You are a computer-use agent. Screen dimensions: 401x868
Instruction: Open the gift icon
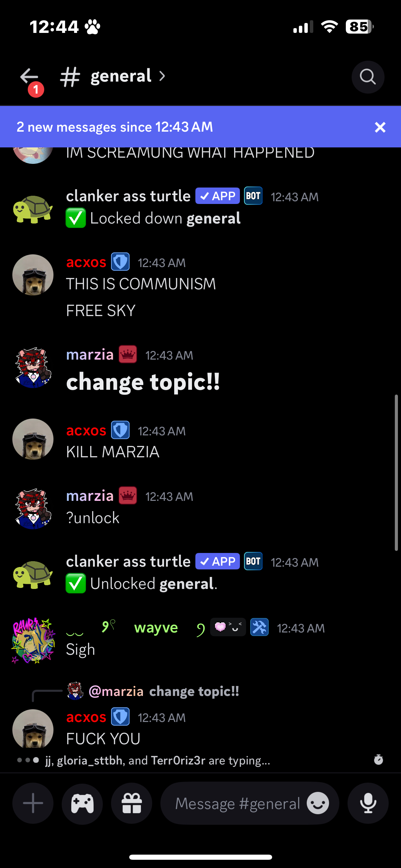tap(132, 803)
